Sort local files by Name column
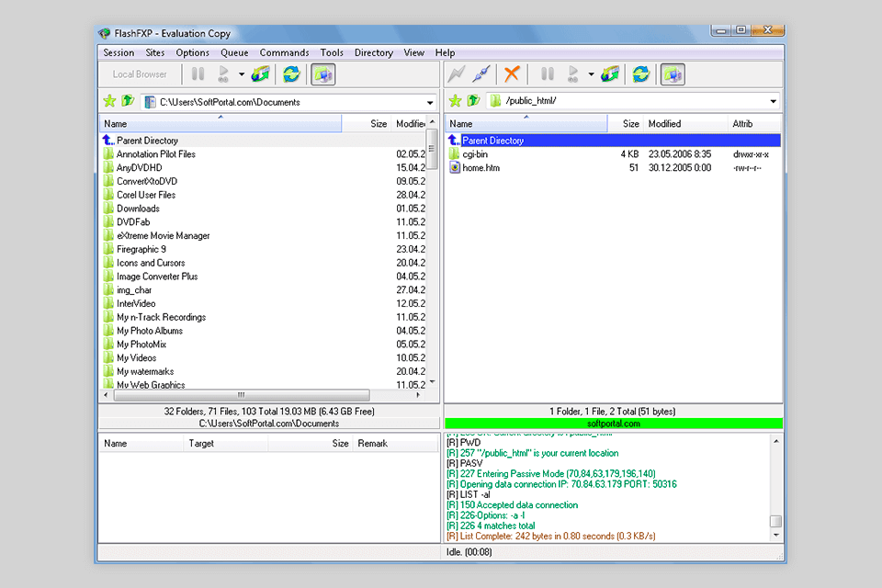The height and width of the screenshot is (588, 882). click(220, 124)
